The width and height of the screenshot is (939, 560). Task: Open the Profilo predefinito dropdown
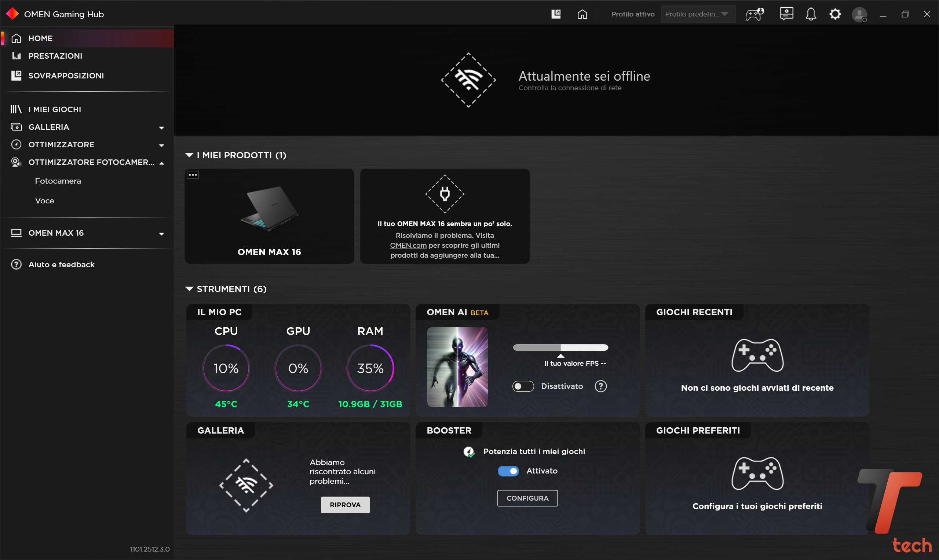click(x=697, y=14)
